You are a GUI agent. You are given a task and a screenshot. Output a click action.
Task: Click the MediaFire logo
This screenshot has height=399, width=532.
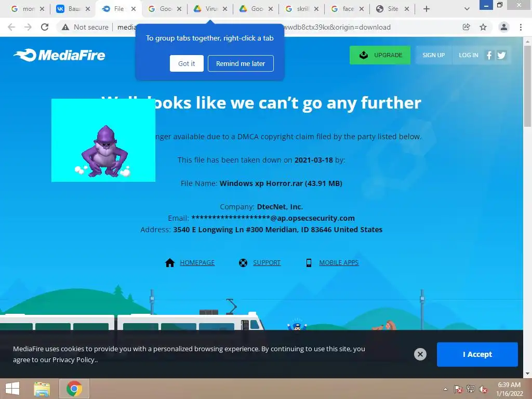pyautogui.click(x=59, y=55)
